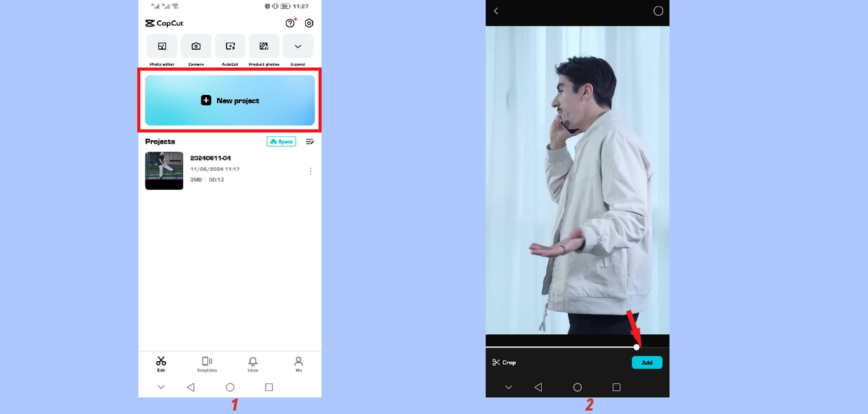Viewport: 868px width, 414px height.
Task: Select project name 20240611-04
Action: coord(210,158)
